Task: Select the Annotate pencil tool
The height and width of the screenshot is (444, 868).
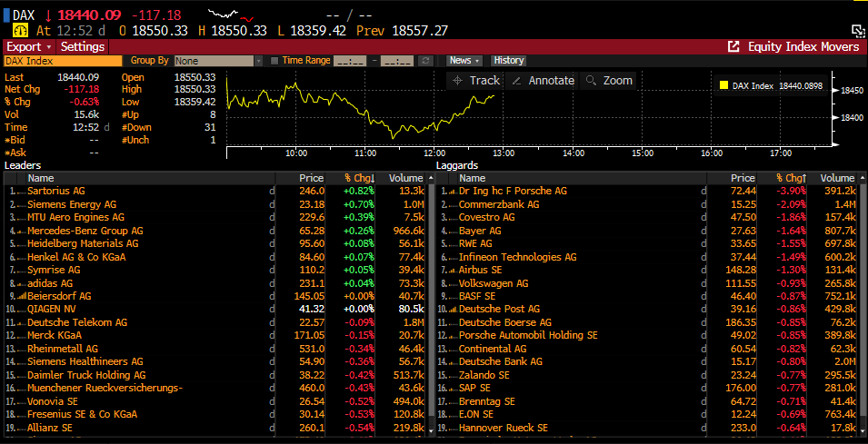Action: (542, 81)
